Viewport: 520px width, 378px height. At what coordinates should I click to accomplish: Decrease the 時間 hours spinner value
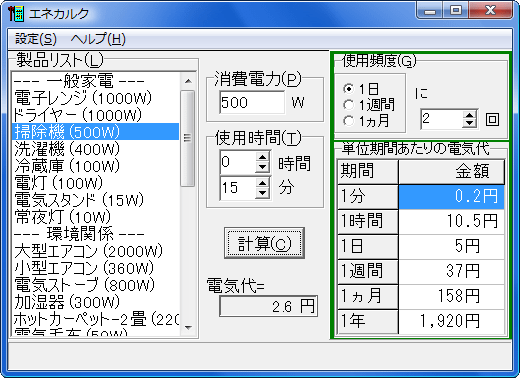[x=263, y=167]
